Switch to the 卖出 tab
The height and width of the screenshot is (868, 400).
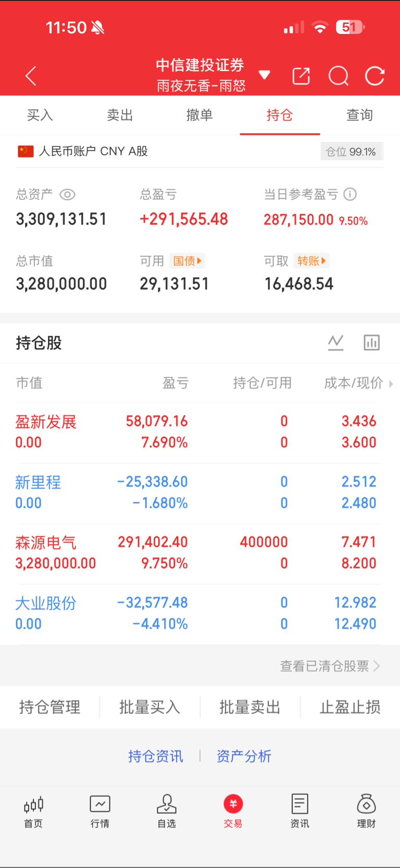pos(120,115)
